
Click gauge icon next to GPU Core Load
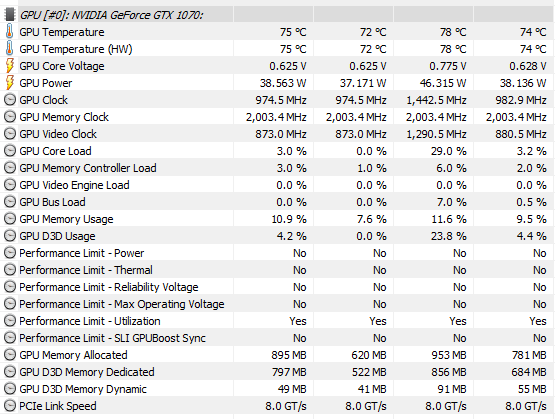pos(10,151)
